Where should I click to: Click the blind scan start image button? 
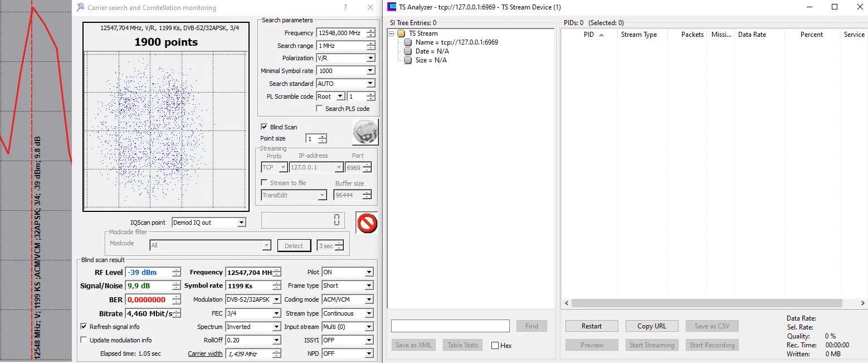[365, 132]
